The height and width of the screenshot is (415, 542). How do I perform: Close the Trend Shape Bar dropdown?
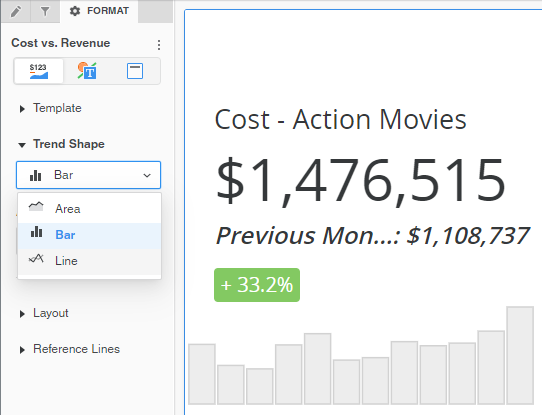[x=88, y=175]
